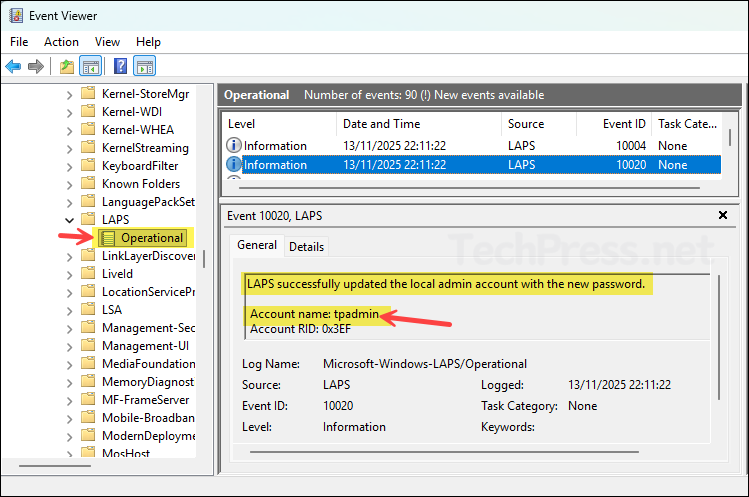749x497 pixels.
Task: Expand the LSA folder node
Action: (69, 310)
